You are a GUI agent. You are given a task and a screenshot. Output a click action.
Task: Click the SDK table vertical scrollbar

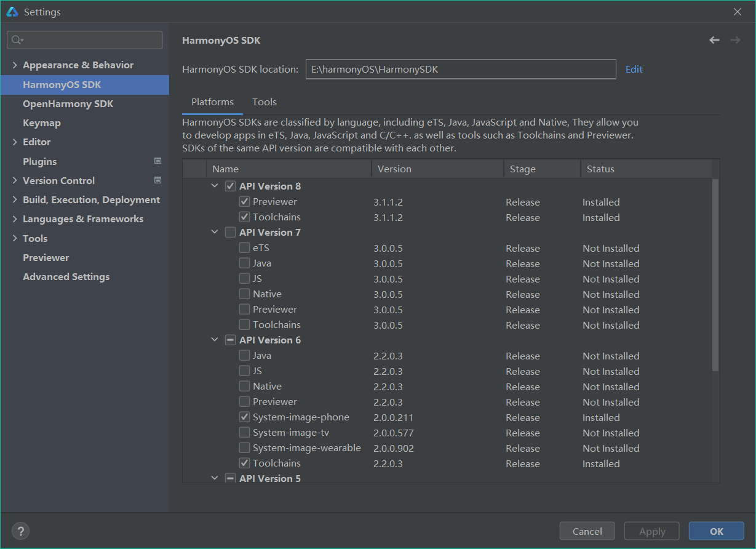pos(715,275)
